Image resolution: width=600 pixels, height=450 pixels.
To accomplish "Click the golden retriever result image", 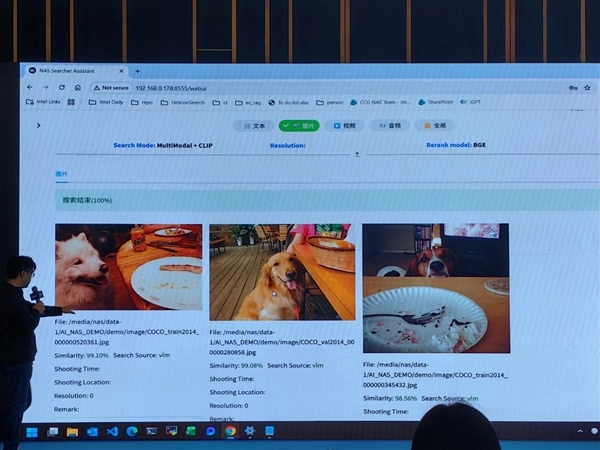I will coord(268,272).
